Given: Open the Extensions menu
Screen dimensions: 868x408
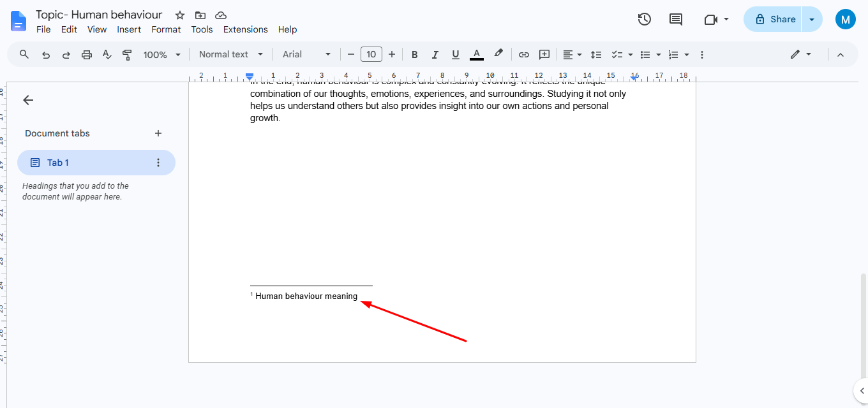Looking at the screenshot, I should (245, 29).
